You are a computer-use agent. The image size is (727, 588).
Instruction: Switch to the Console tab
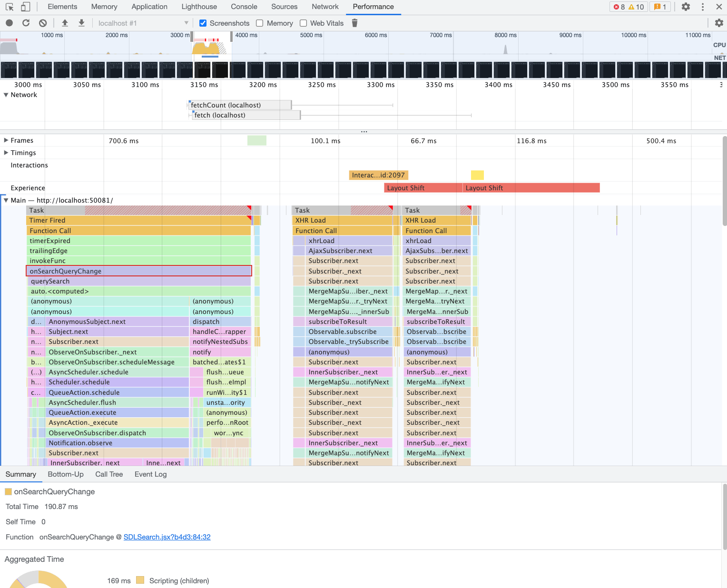point(244,7)
